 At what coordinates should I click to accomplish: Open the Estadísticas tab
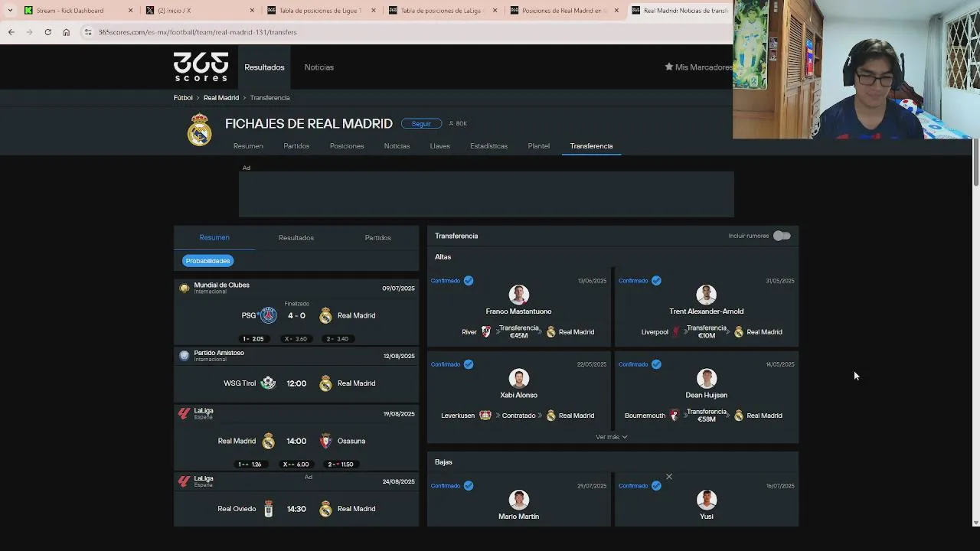(488, 146)
